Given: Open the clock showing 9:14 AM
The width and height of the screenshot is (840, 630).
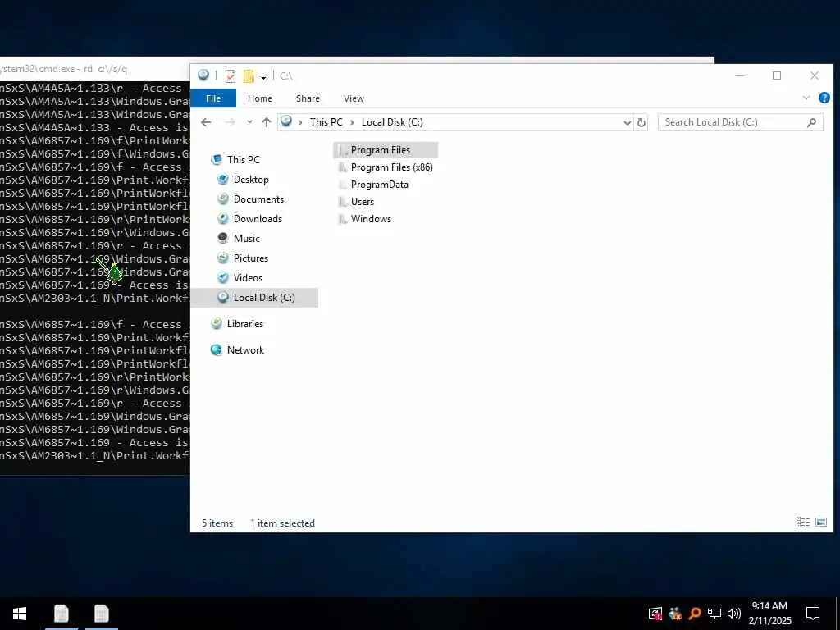Looking at the screenshot, I should tap(769, 614).
